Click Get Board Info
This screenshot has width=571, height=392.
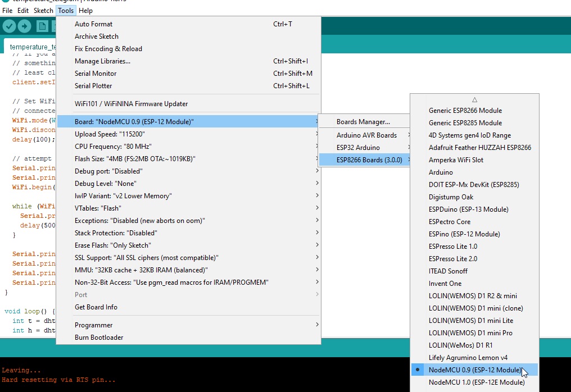189,307
